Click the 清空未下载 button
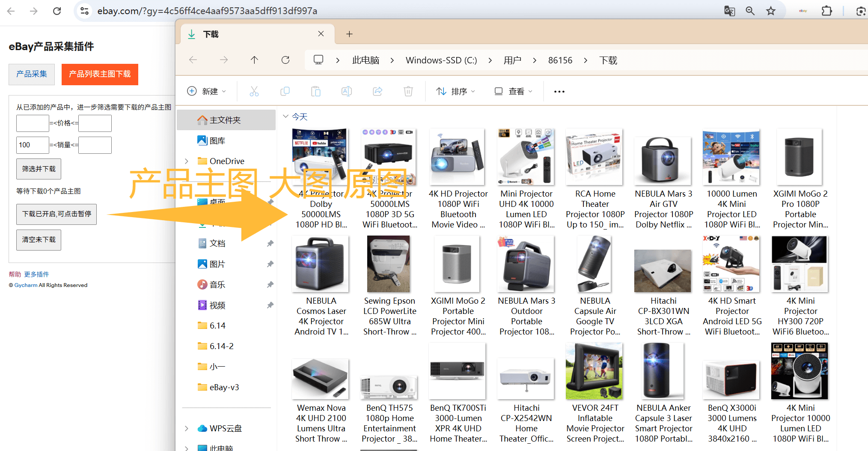This screenshot has height=451, width=868. [39, 239]
